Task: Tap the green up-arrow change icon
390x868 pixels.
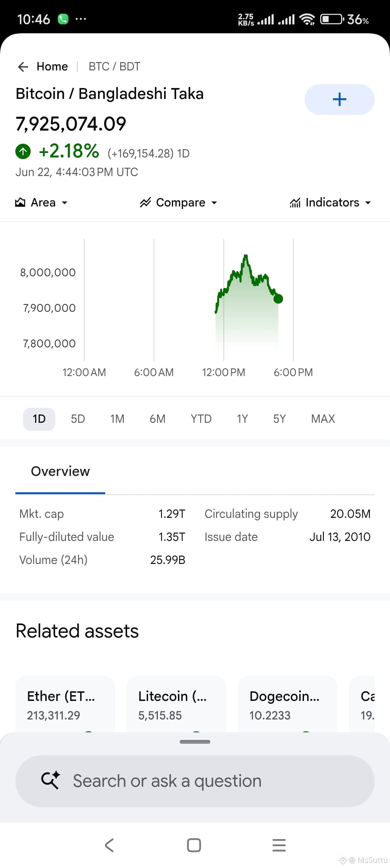Action: (x=23, y=151)
